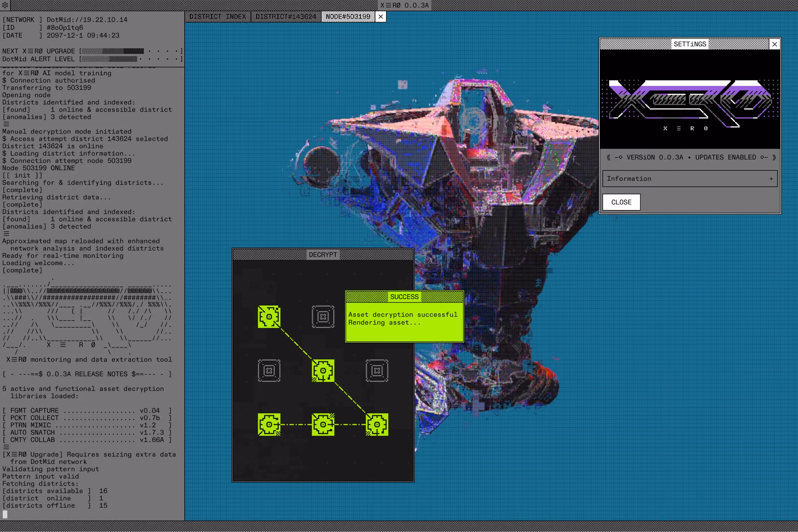The image size is (798, 532).
Task: Click the DECRYPT window title bar
Action: click(x=323, y=255)
